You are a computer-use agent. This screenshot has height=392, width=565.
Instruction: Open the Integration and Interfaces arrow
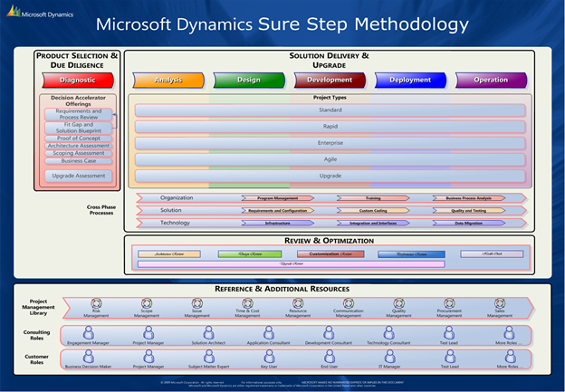pos(373,223)
